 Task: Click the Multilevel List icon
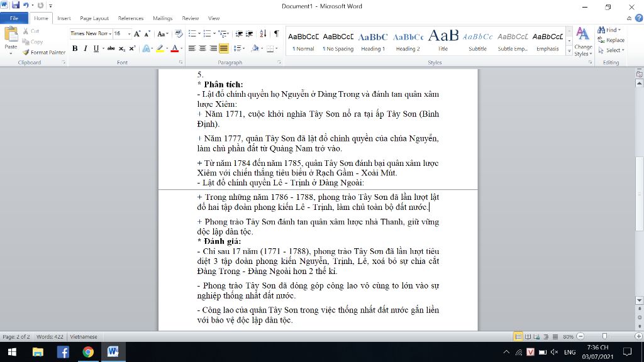[x=223, y=34]
